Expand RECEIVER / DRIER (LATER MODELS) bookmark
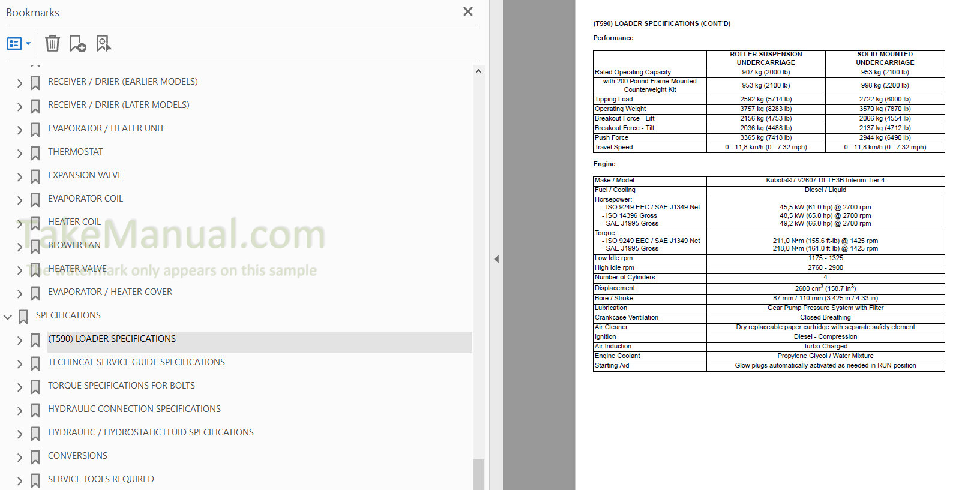980x490 pixels. pos(20,107)
